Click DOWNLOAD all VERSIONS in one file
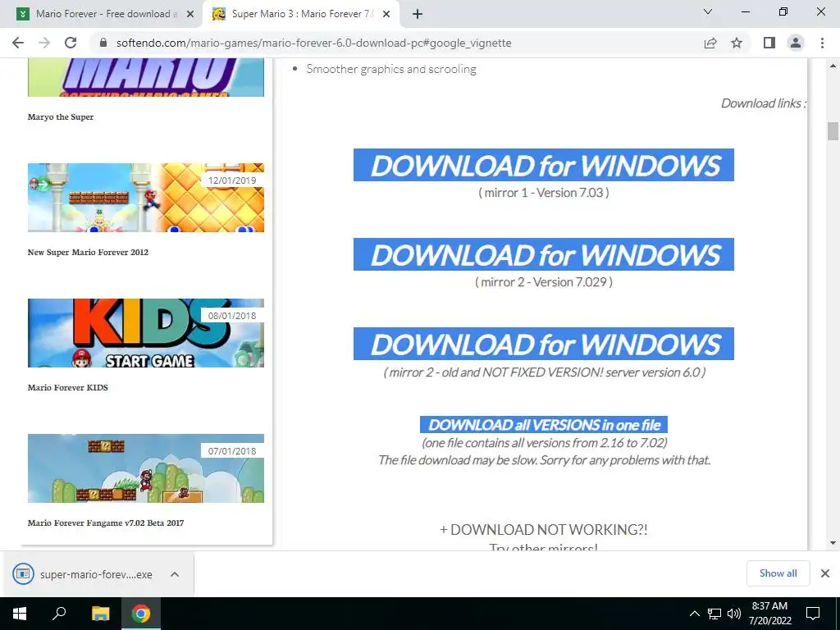The image size is (840, 630). click(x=544, y=425)
